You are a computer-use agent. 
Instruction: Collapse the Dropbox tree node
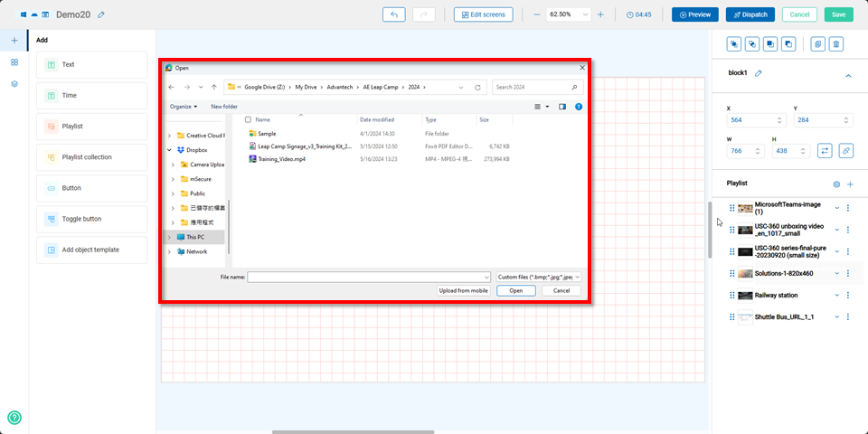[169, 150]
